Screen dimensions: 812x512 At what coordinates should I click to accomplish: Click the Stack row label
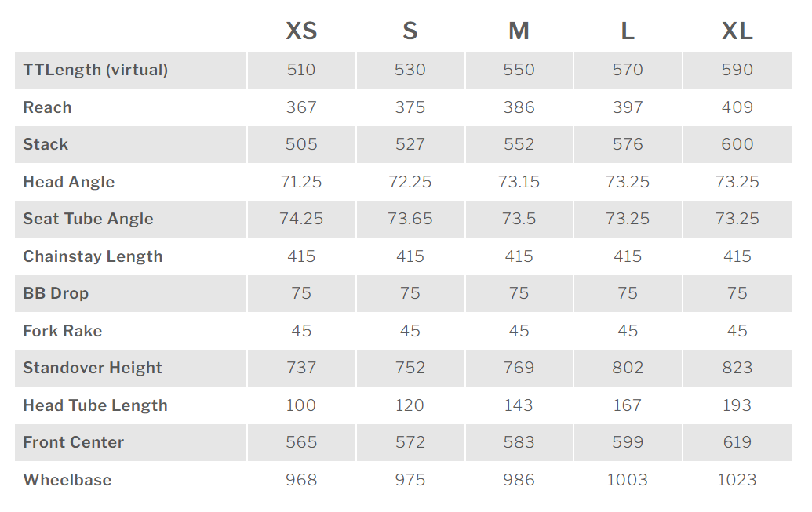click(x=46, y=144)
